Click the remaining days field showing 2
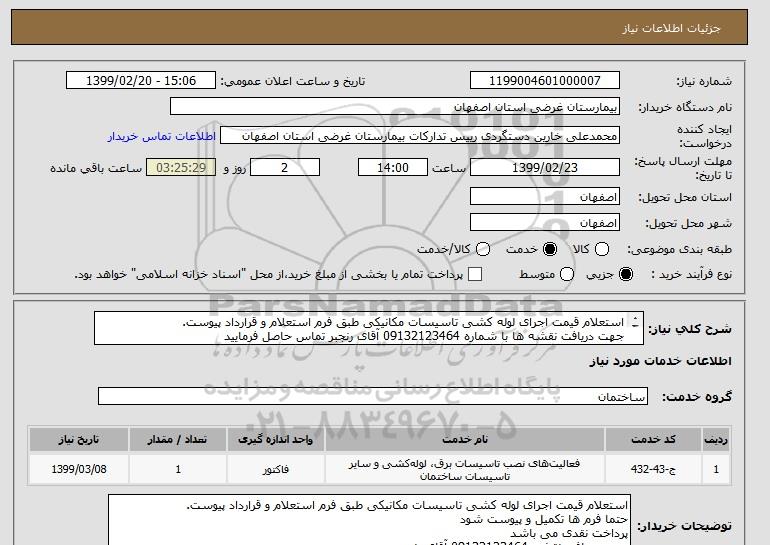770x545 pixels. [x=285, y=167]
